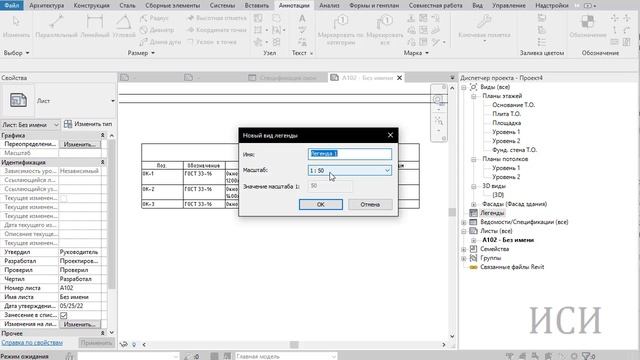Click the drawing area vertical scrollbar thumb
Viewport: 640px width, 360px height.
(452, 212)
